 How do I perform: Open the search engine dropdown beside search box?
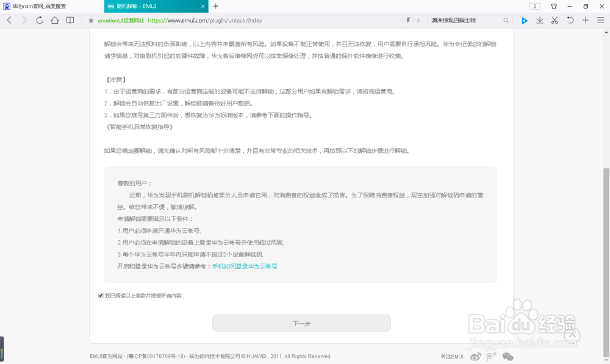click(x=418, y=20)
